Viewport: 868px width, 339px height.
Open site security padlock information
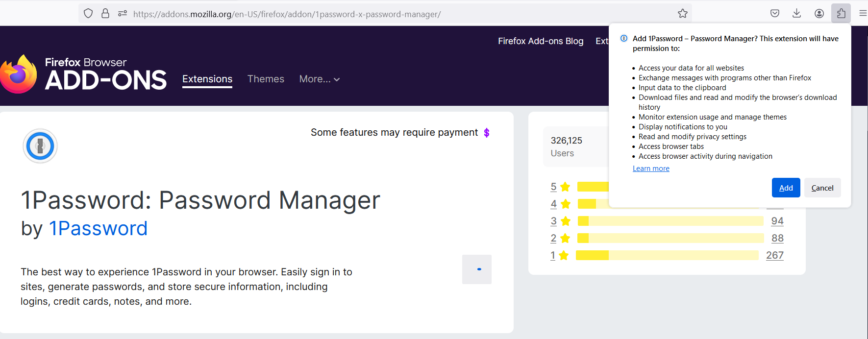tap(105, 14)
